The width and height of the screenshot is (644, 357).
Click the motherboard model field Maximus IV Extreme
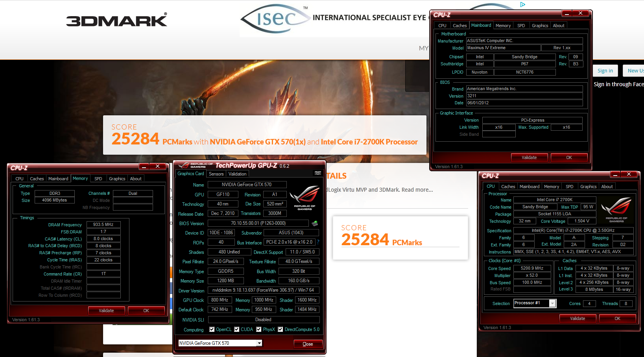503,48
